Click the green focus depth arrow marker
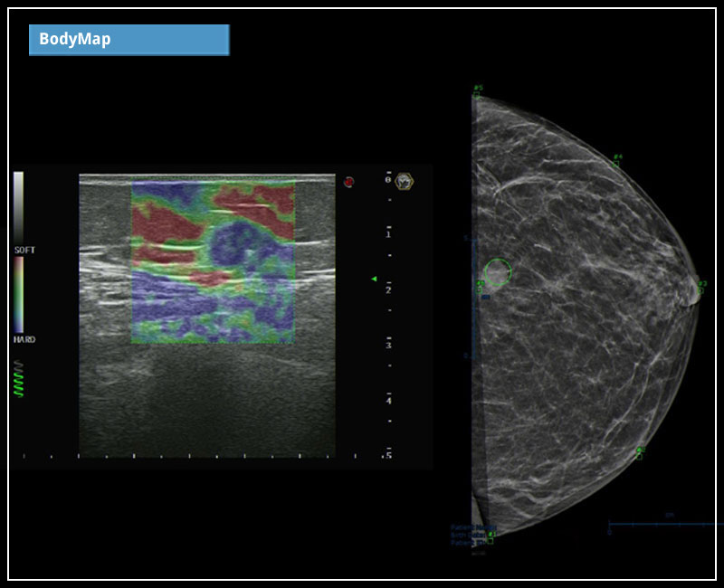Viewport: 724px width, 588px height. pos(374,280)
